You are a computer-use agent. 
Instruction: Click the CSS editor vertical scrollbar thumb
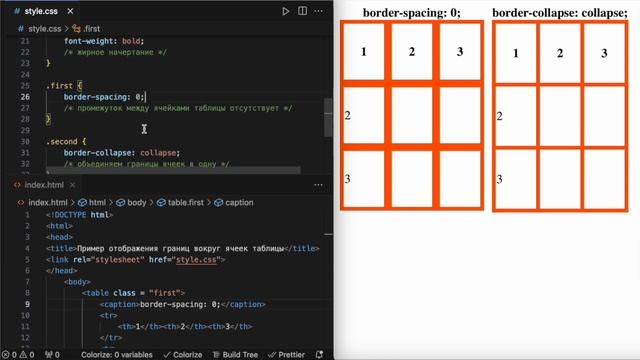point(328,117)
